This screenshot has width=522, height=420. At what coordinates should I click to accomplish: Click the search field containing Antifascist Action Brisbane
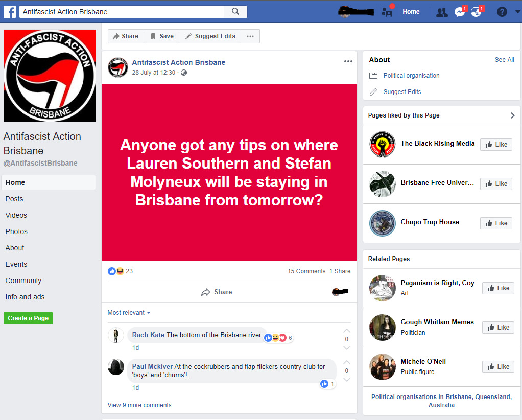(126, 12)
